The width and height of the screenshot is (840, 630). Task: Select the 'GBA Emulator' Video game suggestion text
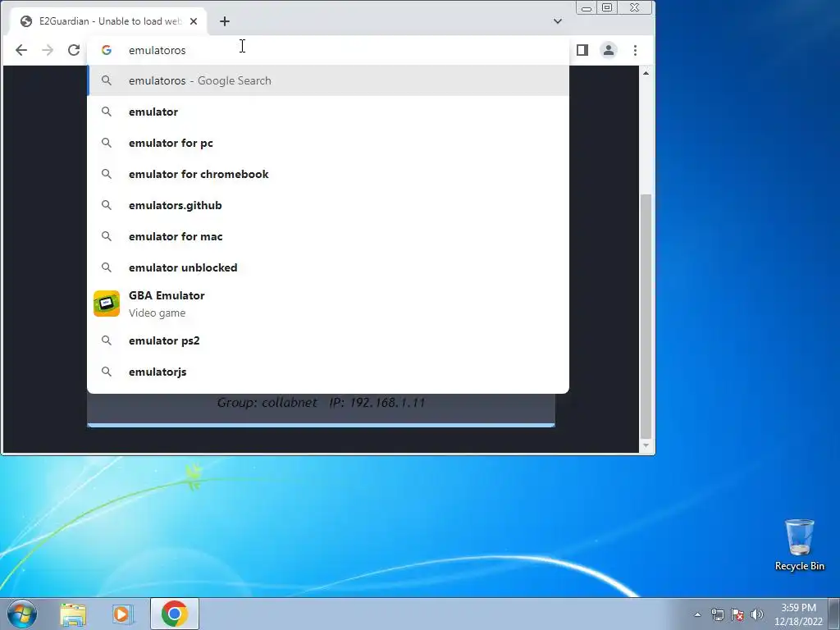point(167,304)
